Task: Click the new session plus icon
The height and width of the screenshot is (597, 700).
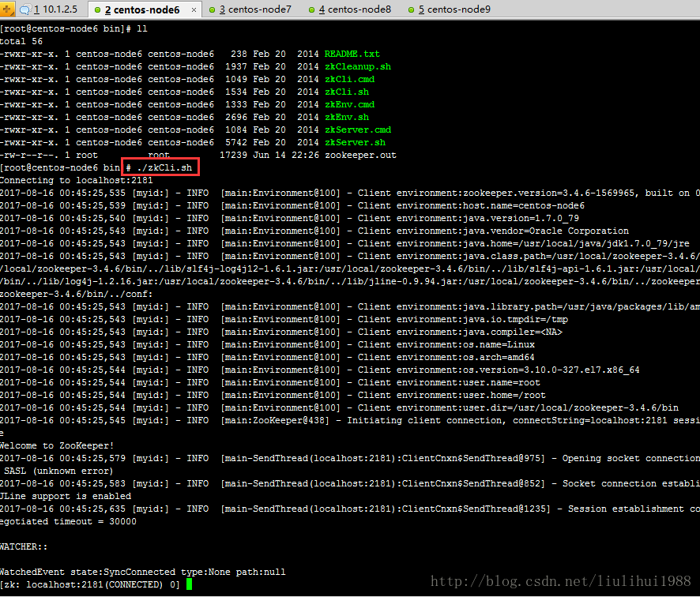Action: [x=7, y=9]
